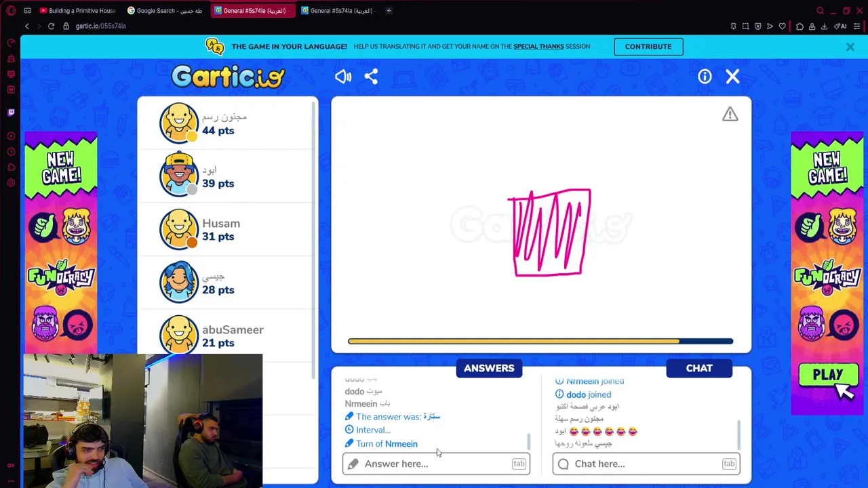Focus the Chat here input field
Image resolution: width=868 pixels, height=488 pixels.
646,464
